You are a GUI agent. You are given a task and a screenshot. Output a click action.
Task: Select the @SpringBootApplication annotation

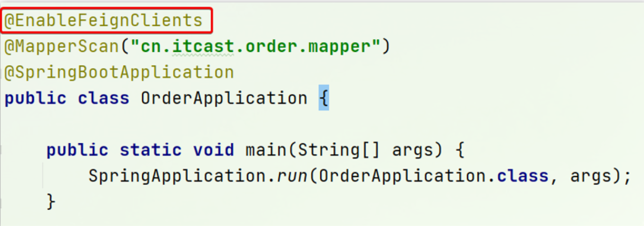tap(119, 73)
